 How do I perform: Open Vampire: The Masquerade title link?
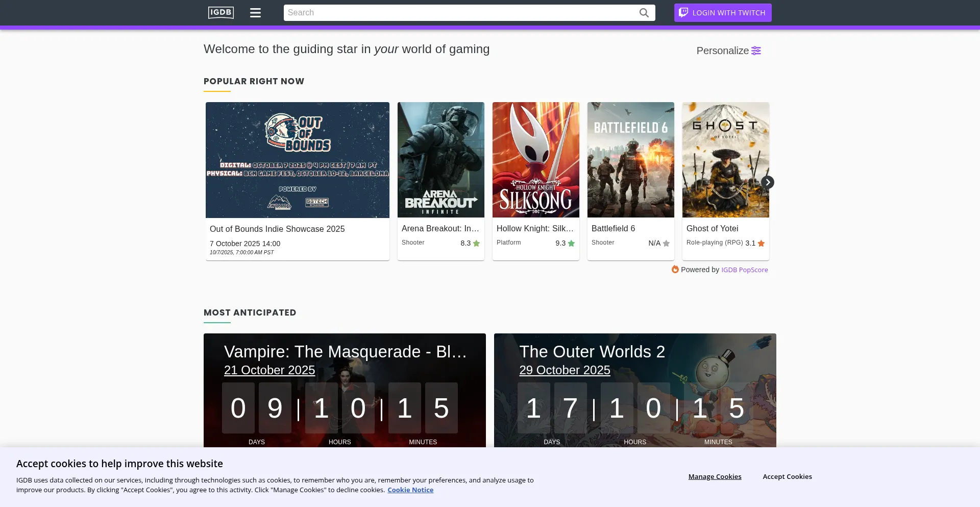point(345,352)
